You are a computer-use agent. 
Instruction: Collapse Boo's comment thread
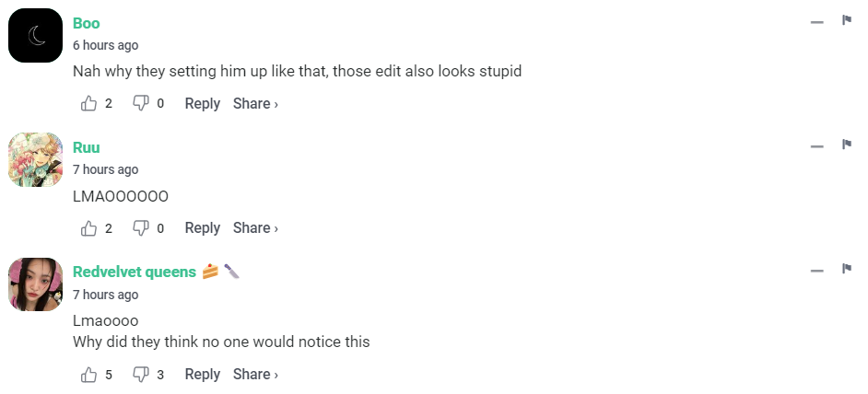tap(816, 22)
